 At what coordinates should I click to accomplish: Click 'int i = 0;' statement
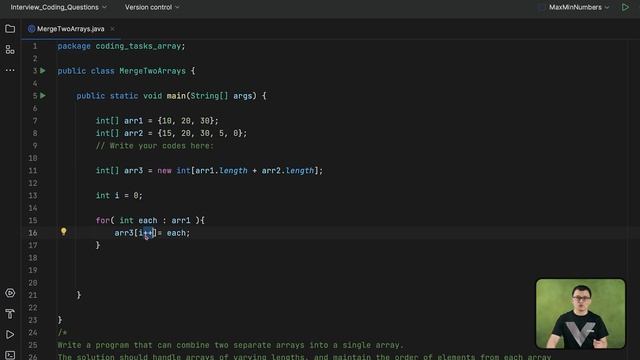pos(119,196)
